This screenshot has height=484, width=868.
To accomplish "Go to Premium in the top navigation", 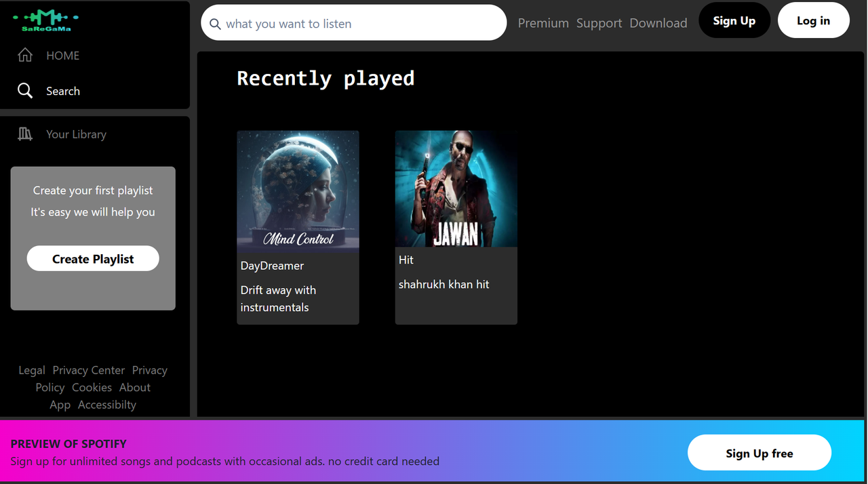I will 543,23.
